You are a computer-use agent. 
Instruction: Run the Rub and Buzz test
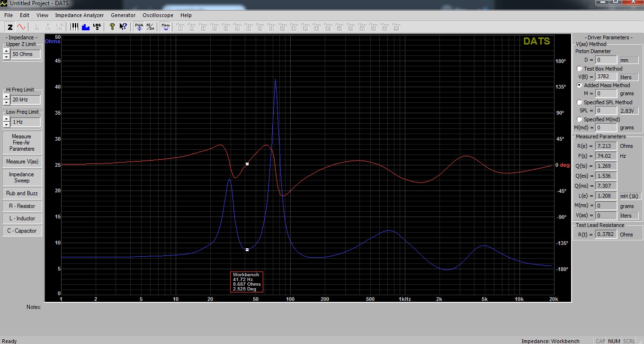(22, 193)
